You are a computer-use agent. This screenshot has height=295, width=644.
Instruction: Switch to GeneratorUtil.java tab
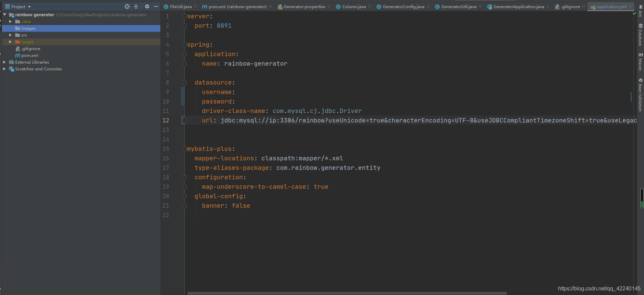tap(459, 7)
